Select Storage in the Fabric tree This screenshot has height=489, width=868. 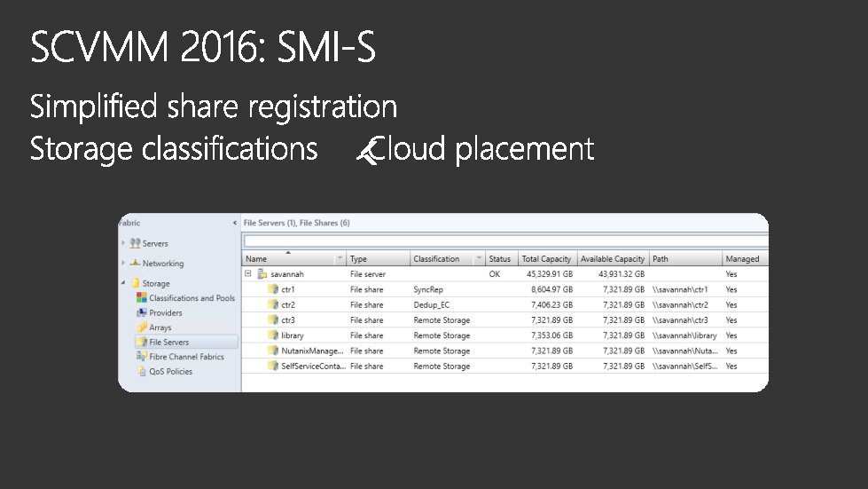point(156,283)
